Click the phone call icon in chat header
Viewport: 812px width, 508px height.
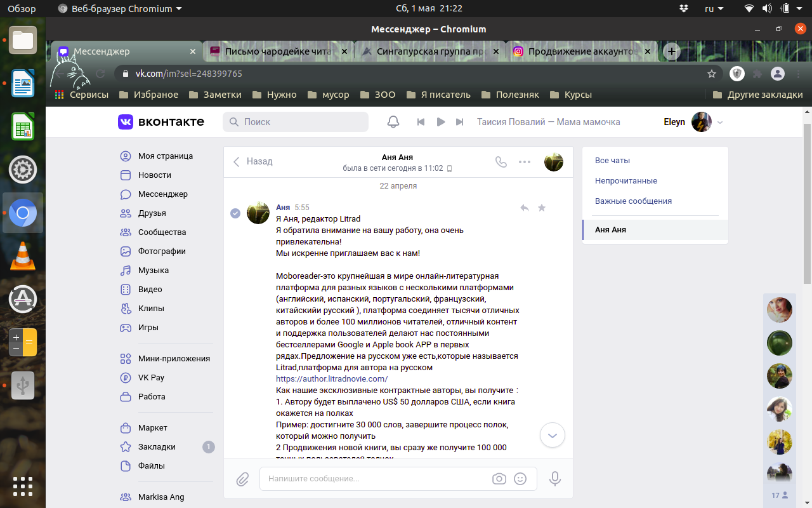coord(501,162)
